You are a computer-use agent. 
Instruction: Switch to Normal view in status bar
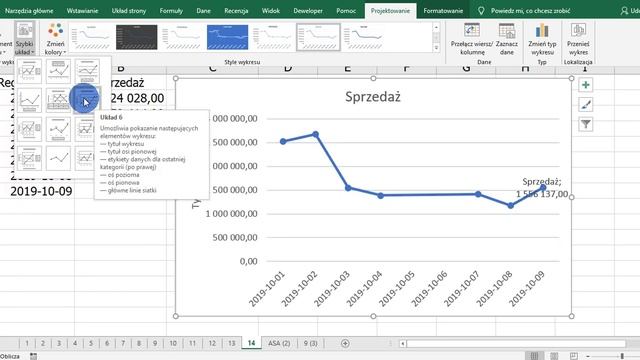point(534,356)
